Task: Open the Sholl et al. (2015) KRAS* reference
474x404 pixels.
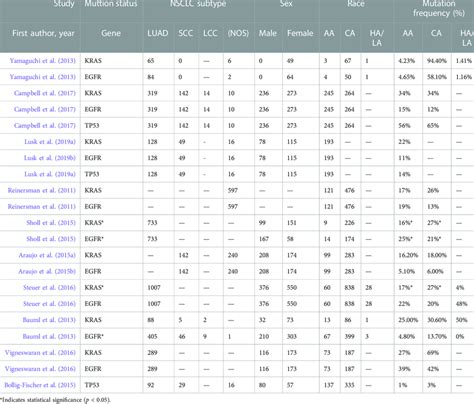Action: 51,223
